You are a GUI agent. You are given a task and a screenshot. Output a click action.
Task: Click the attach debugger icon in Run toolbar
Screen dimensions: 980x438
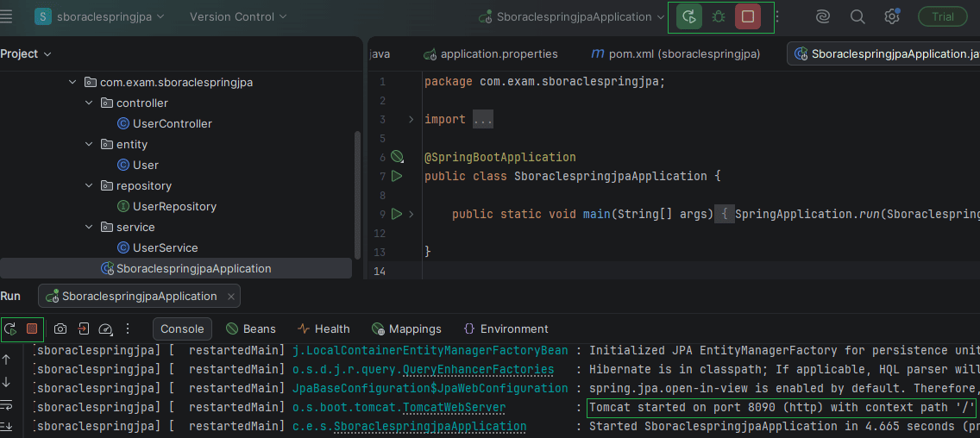coord(83,328)
